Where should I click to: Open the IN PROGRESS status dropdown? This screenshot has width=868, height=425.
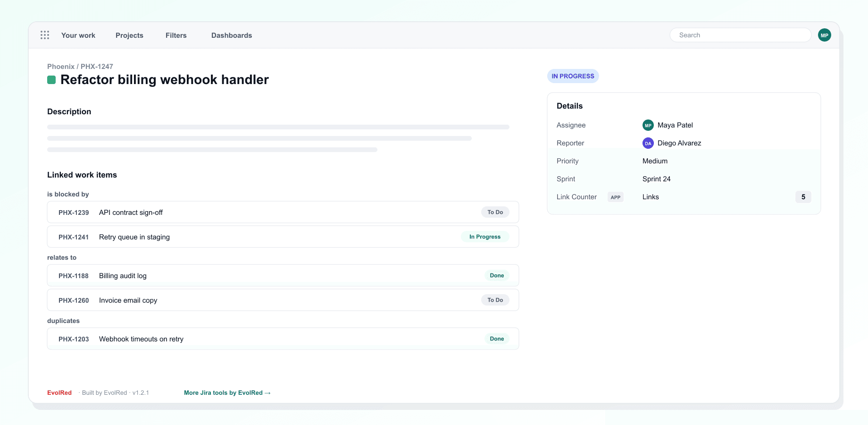573,76
